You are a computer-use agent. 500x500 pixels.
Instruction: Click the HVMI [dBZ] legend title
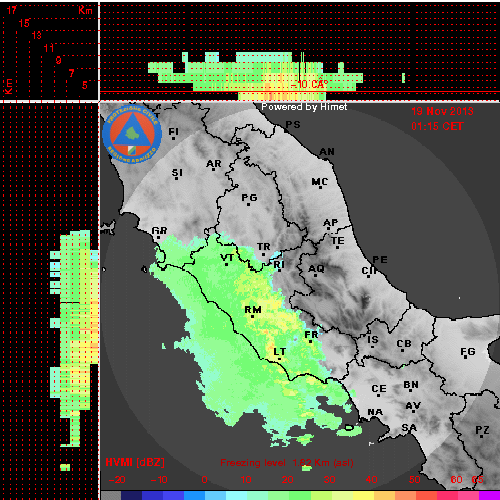(x=135, y=462)
